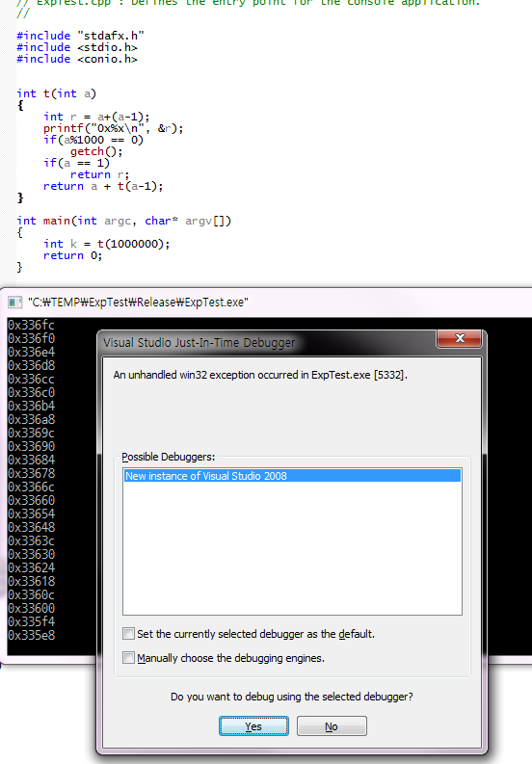The width and height of the screenshot is (532, 764).
Task: Click the 'return a + t(a-1);' line
Action: 103,186
